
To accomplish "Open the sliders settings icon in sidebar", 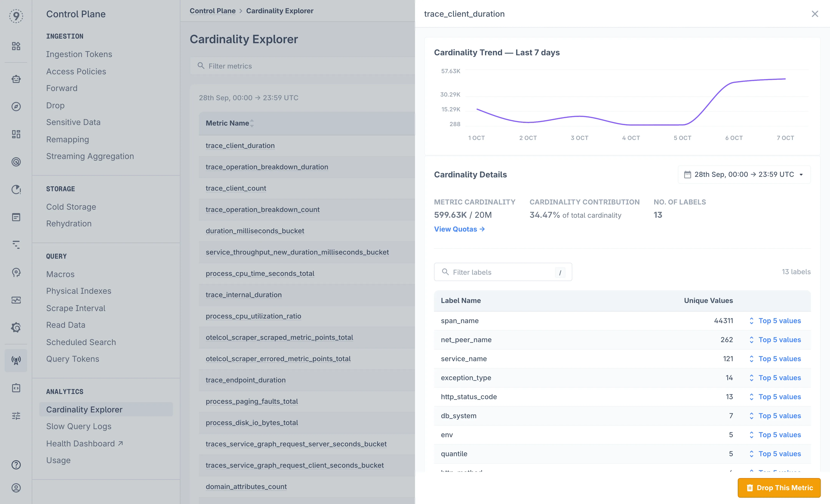I will coord(16,416).
